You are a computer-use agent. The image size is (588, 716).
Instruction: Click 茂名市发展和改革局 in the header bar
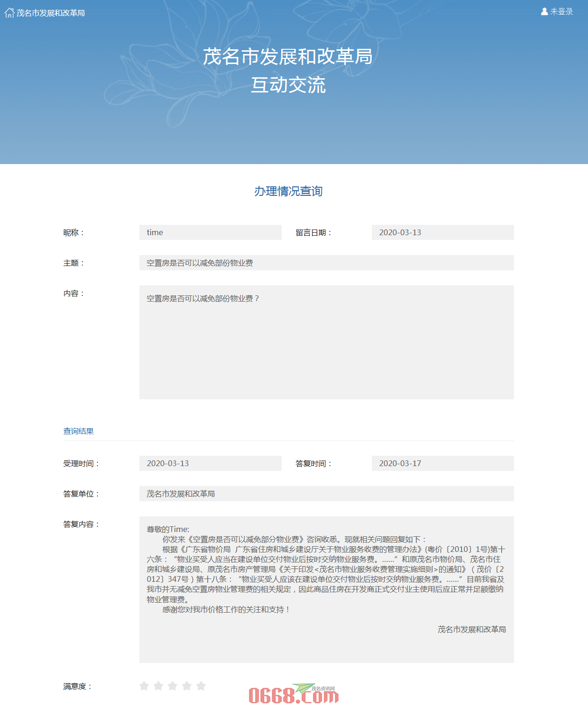[50, 12]
